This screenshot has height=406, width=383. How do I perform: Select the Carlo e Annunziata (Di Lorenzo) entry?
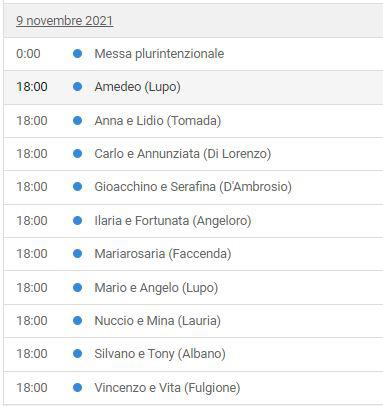click(183, 154)
